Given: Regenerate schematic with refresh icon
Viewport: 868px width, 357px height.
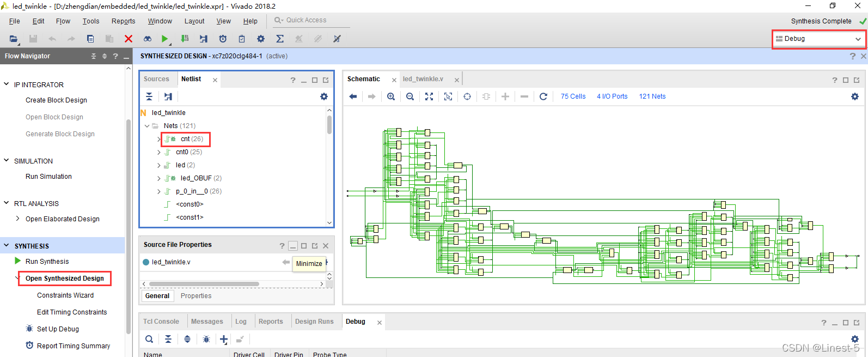Looking at the screenshot, I should [543, 96].
